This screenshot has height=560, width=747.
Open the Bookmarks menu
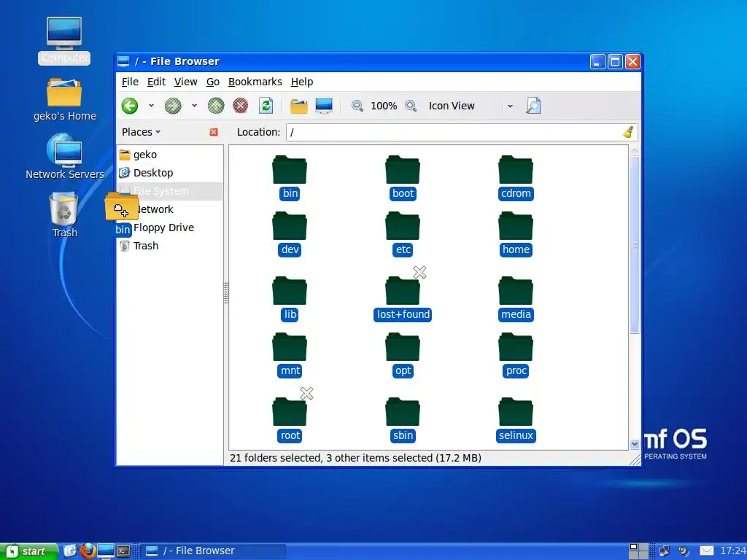pos(255,82)
